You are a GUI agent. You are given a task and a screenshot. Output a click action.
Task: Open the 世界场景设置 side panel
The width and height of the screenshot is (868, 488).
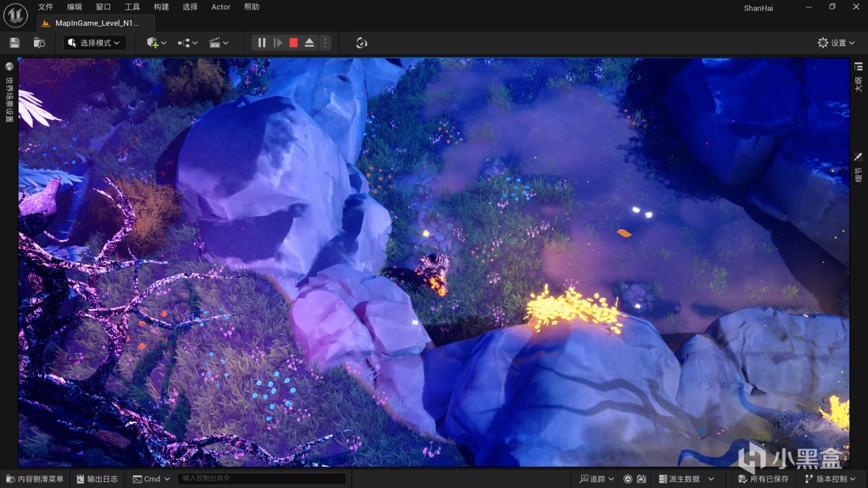coord(9,92)
